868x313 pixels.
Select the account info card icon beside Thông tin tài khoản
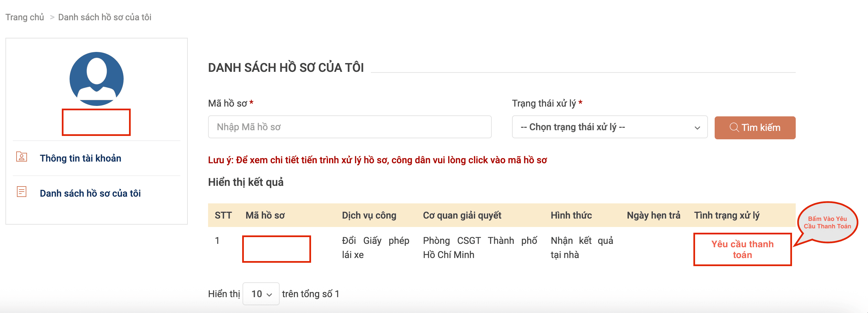[x=21, y=157]
